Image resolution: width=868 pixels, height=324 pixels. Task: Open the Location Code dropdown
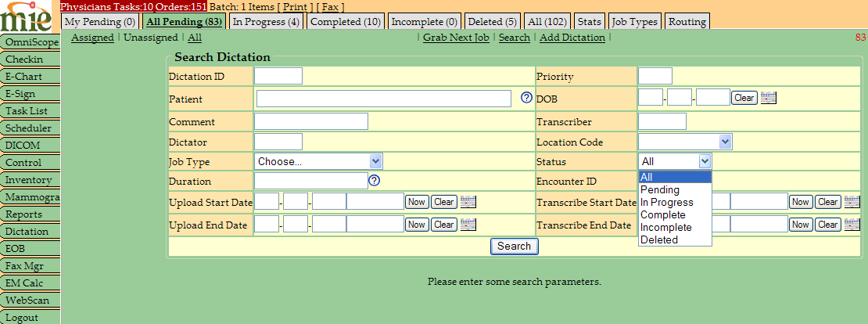pos(685,142)
